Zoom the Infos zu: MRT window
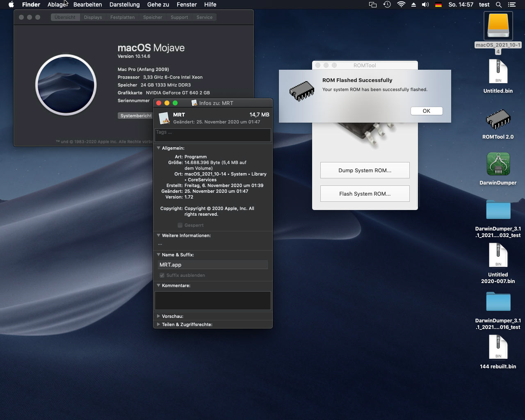525x420 pixels. point(175,103)
